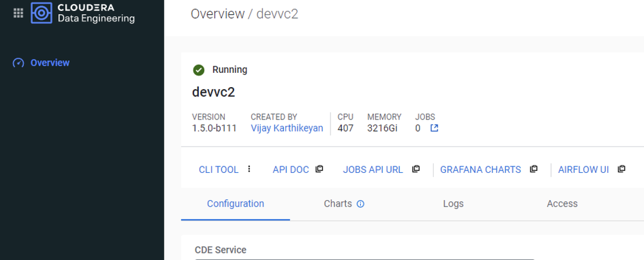Copy the JOBS API URL icon
This screenshot has height=260, width=644.
(x=416, y=169)
